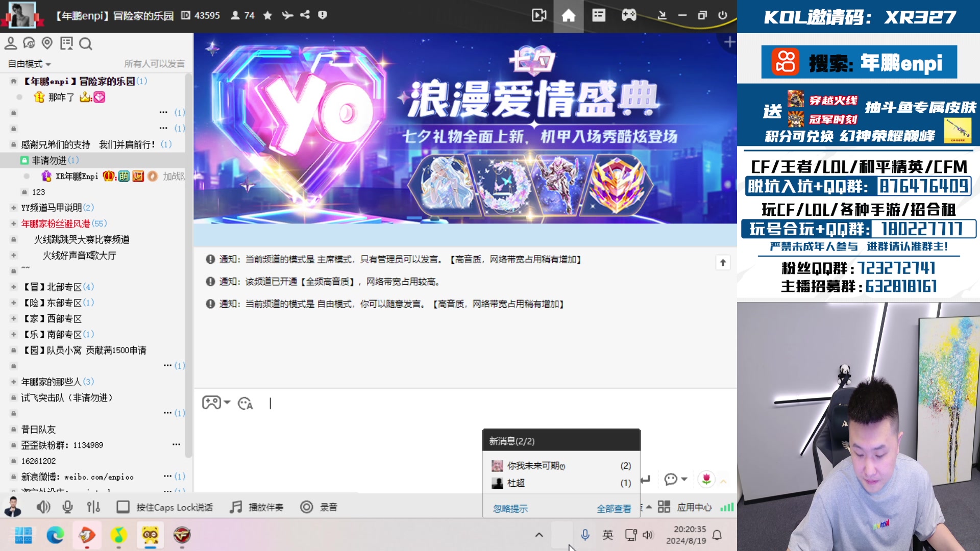
Task: Click the location pin icon in the sidebar toolbar
Action: 47,43
